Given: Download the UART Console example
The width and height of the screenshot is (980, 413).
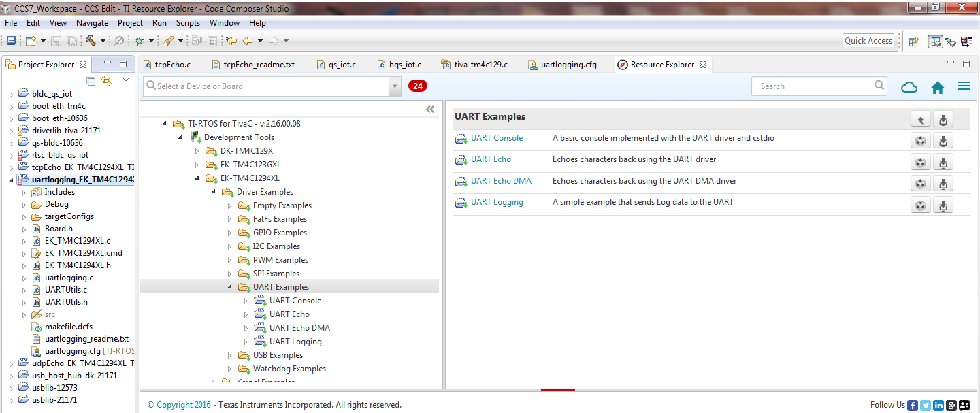Looking at the screenshot, I should click(943, 142).
